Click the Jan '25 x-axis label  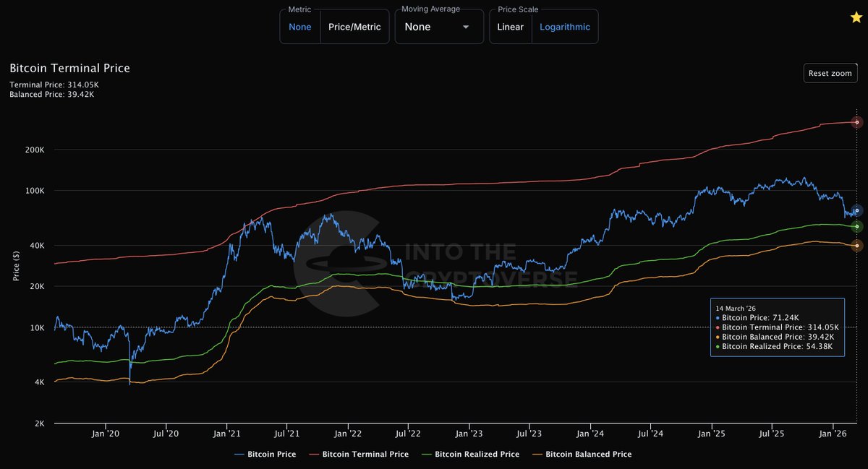pos(712,434)
